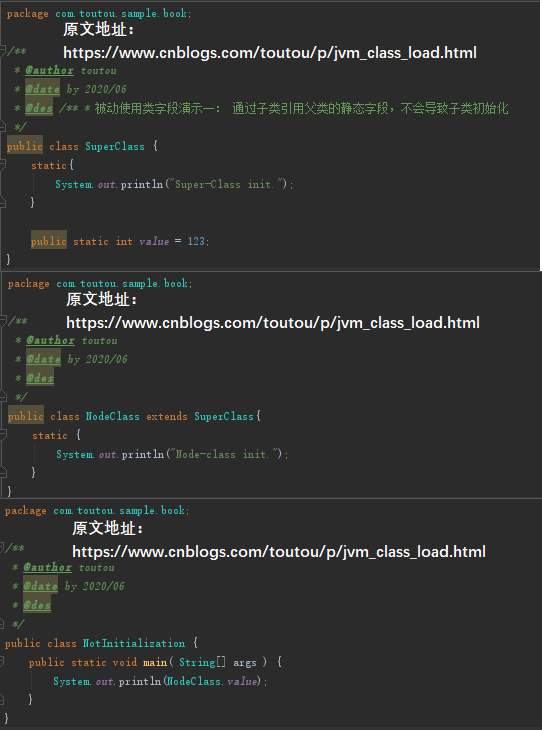This screenshot has width=542, height=731.
Task: Select the "Node-class init." string literal
Action: (x=226, y=454)
